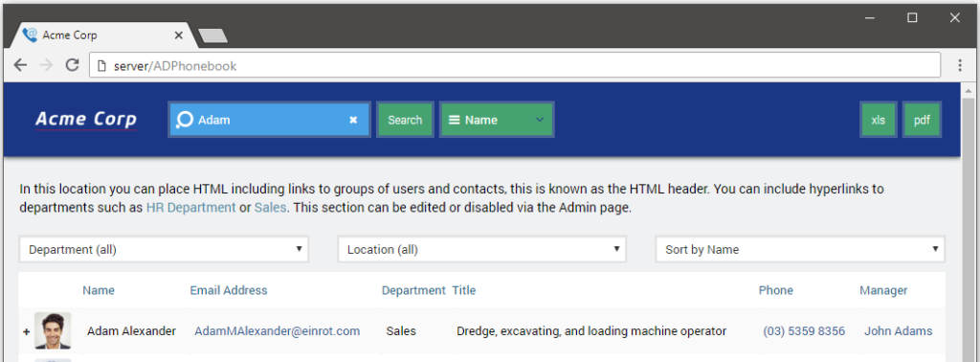Click the Acme Corp logo
The height and width of the screenshot is (362, 980).
click(x=86, y=120)
